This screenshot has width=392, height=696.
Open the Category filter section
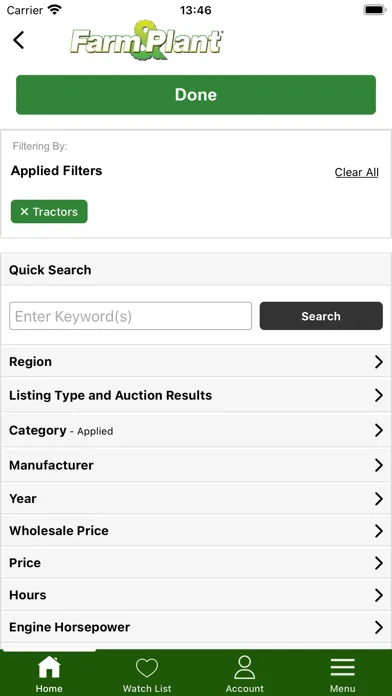point(196,430)
